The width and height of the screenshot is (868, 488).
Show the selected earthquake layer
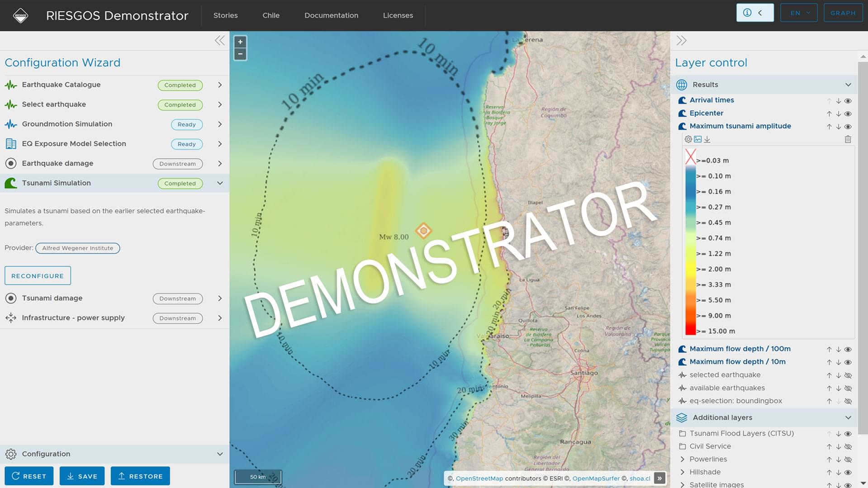(x=848, y=375)
